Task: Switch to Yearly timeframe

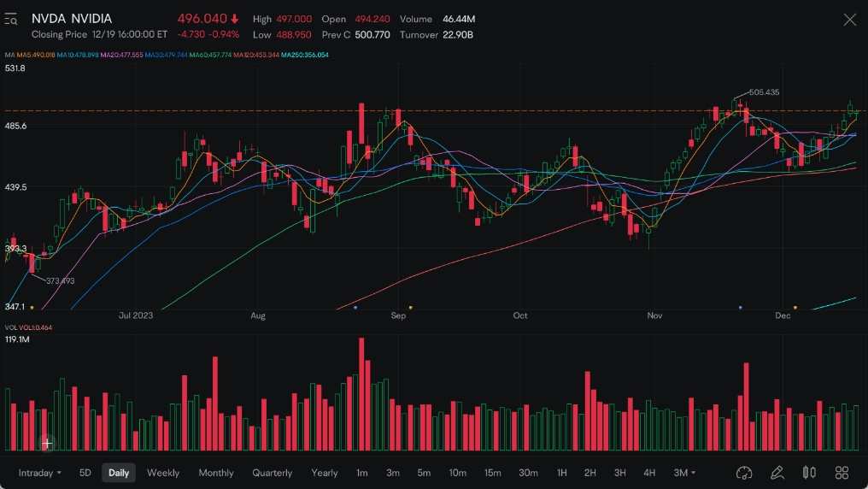Action: [325, 473]
